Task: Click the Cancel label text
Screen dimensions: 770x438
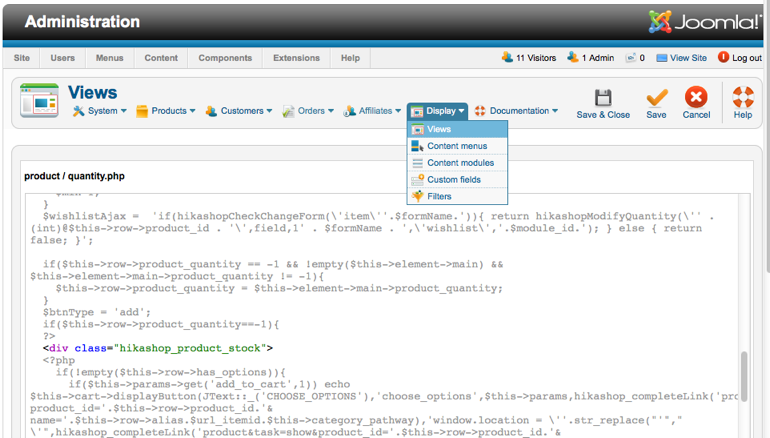Action: click(696, 115)
